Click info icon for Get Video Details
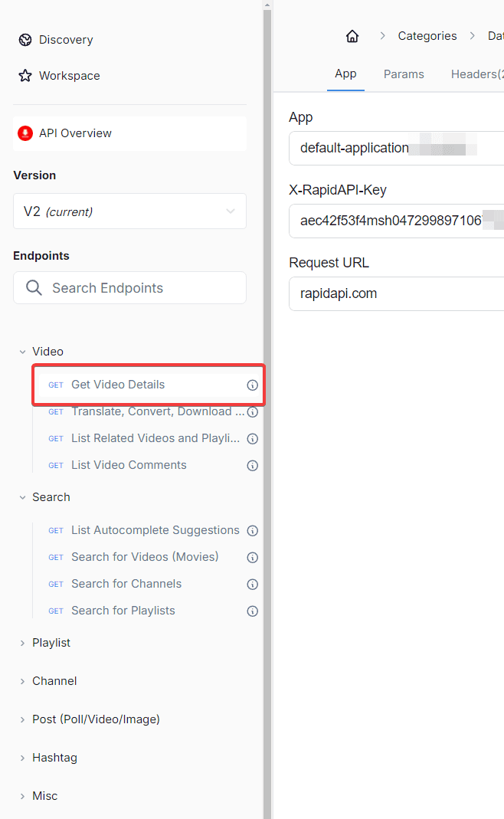This screenshot has width=504, height=819. 252,385
